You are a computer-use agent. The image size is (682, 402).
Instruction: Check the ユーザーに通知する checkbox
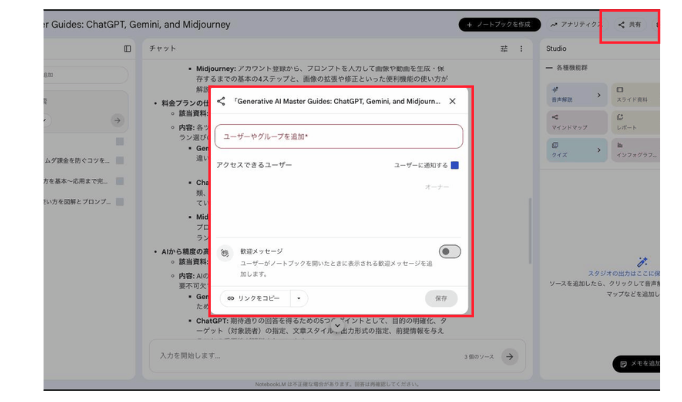pos(455,165)
